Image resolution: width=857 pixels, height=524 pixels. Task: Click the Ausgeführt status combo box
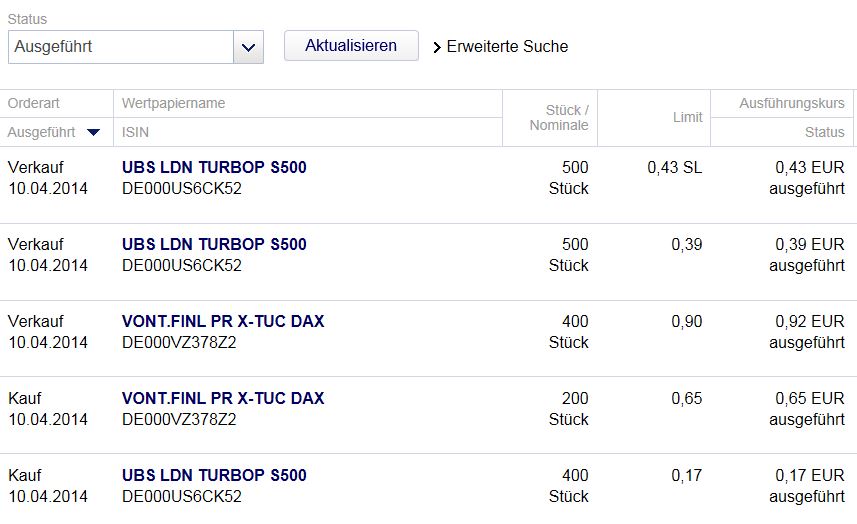coord(121,47)
